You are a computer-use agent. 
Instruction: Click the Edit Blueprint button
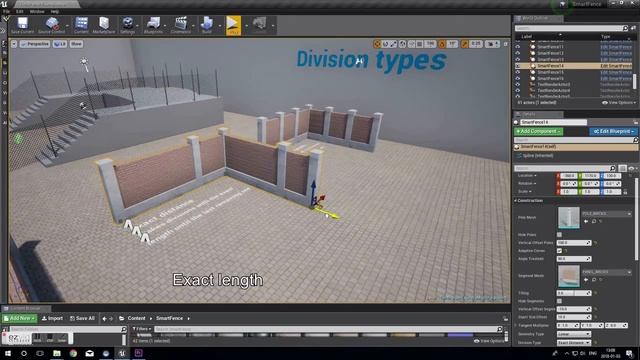613,131
